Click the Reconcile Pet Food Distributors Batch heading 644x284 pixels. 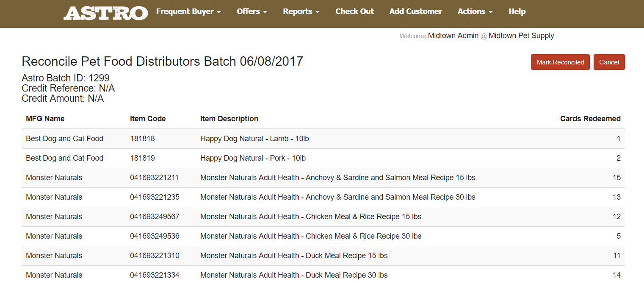162,61
